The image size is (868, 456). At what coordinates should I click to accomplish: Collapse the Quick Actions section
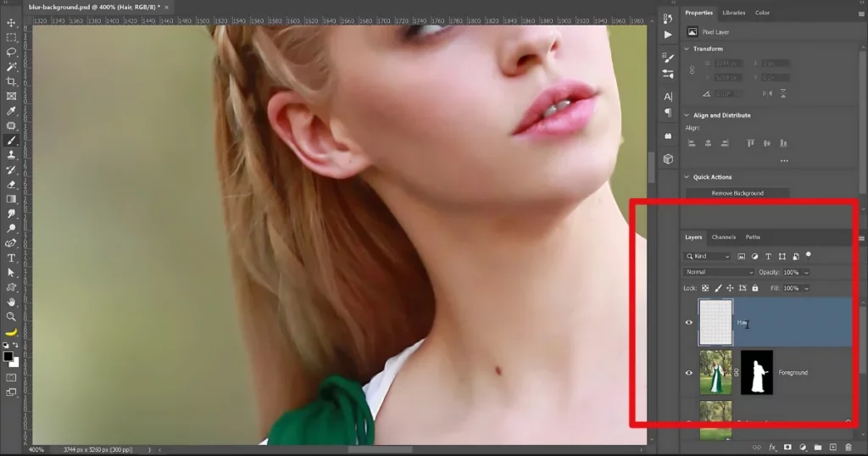click(x=687, y=177)
